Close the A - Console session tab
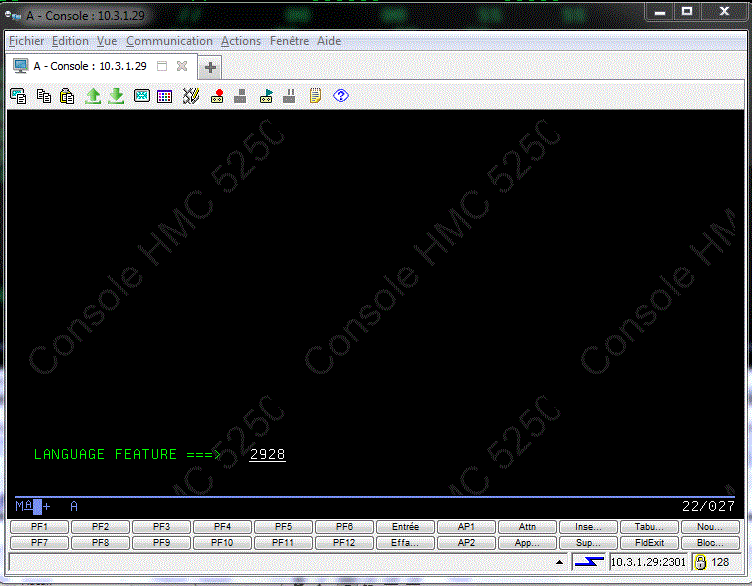This screenshot has width=752, height=586. 182,66
